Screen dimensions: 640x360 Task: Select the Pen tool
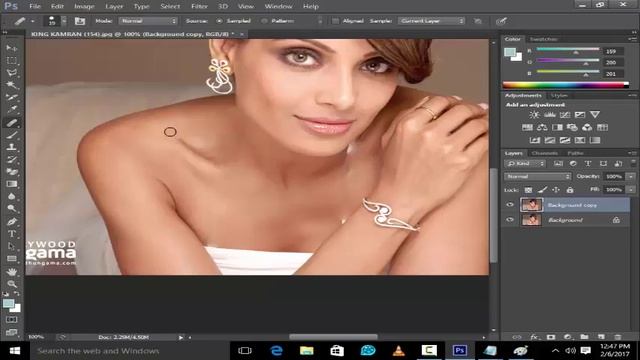[x=12, y=222]
